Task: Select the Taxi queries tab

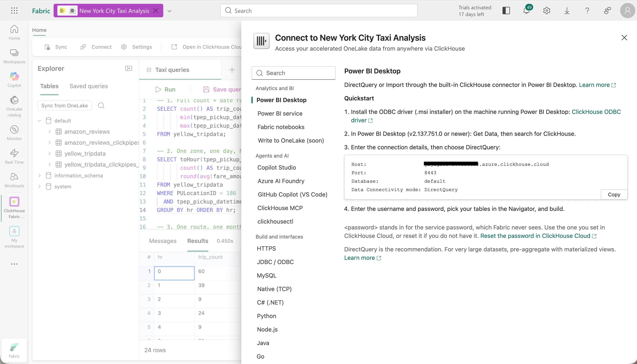Action: (x=180, y=70)
